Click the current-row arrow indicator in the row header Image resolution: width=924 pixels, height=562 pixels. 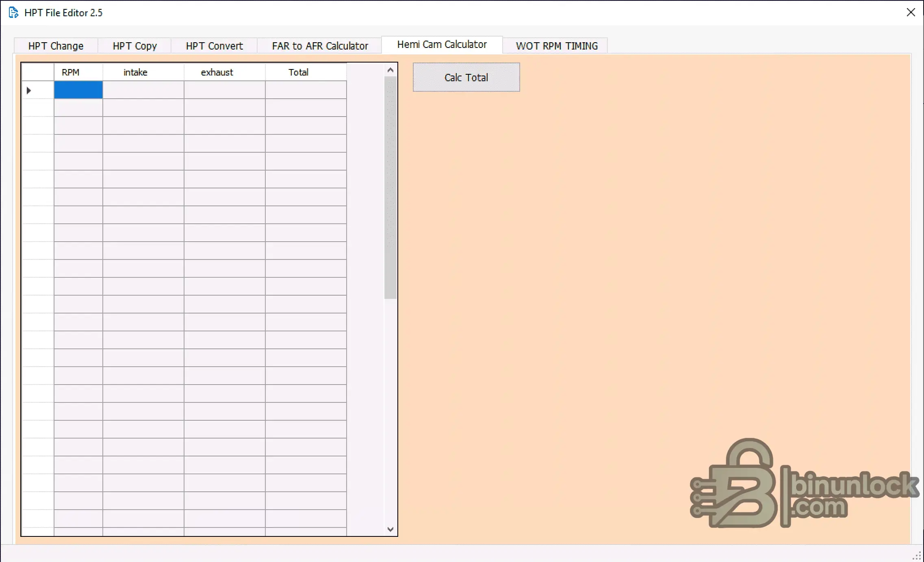click(28, 90)
